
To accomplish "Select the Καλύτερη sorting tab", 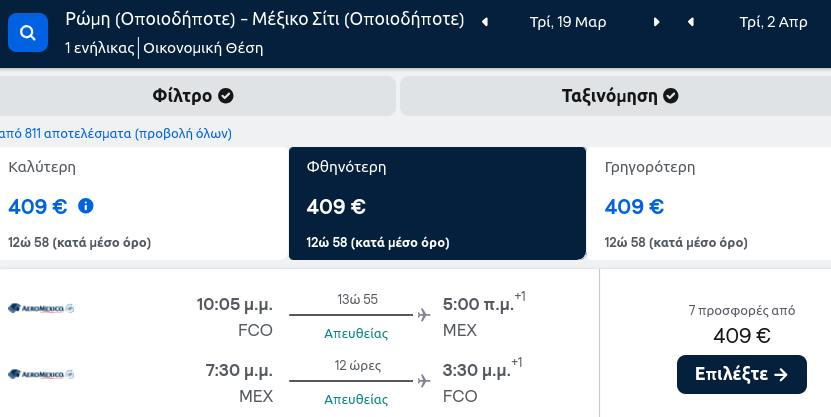I will click(x=143, y=203).
